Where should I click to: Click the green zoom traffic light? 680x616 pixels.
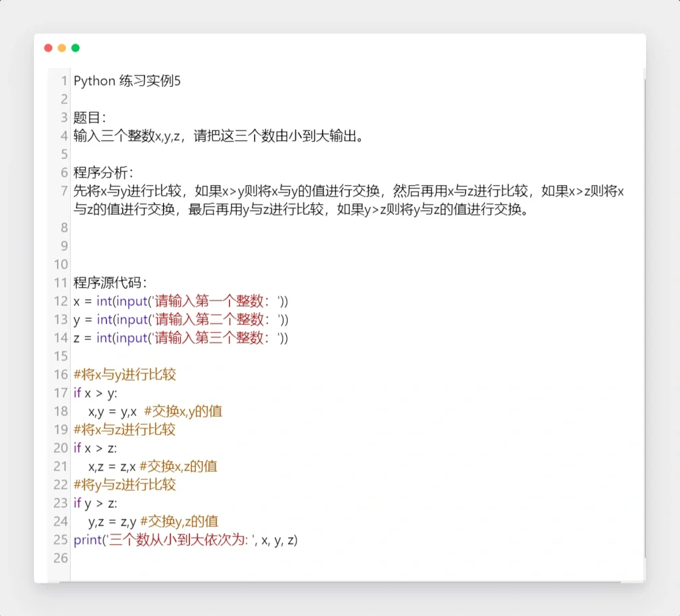pos(75,48)
